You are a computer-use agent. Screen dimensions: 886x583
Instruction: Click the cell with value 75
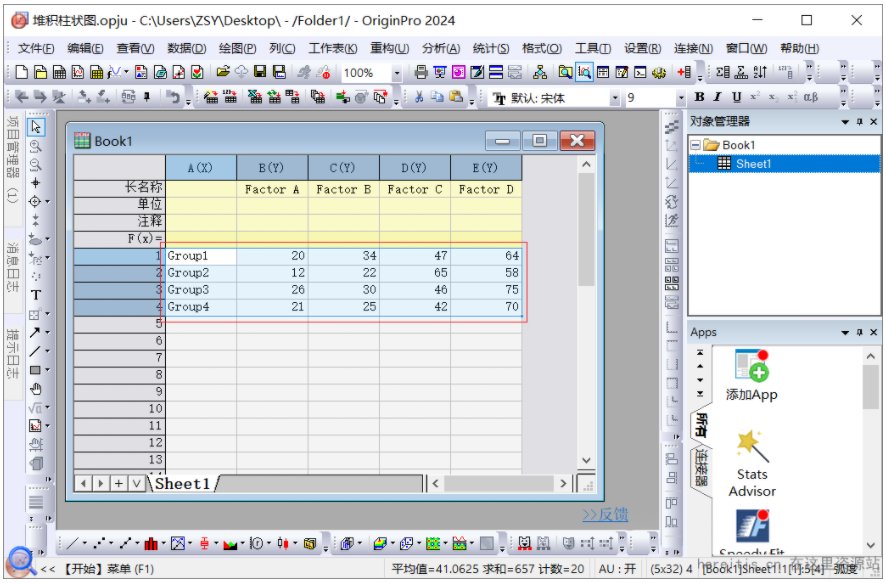[x=486, y=290]
